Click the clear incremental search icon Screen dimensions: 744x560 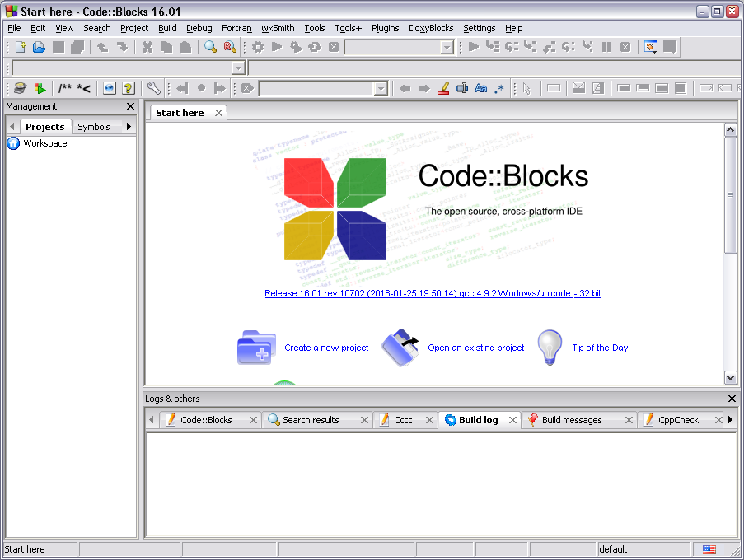[x=247, y=88]
